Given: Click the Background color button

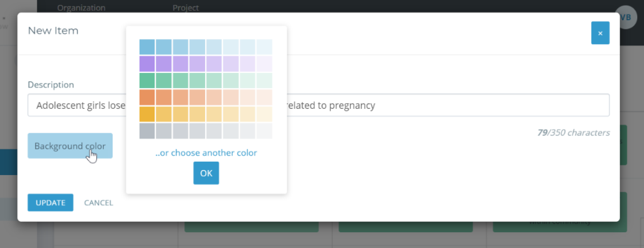Looking at the screenshot, I should [x=70, y=146].
